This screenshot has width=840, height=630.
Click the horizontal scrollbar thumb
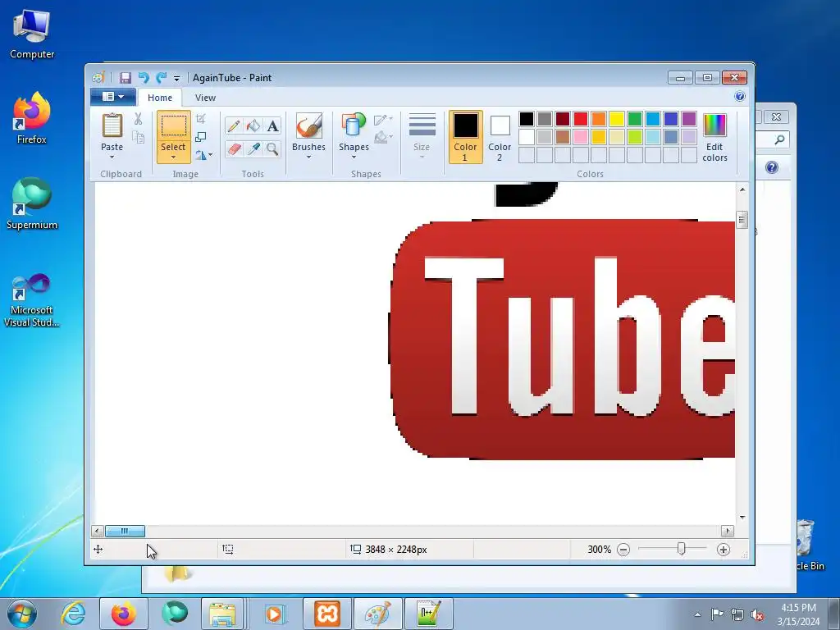(x=125, y=531)
